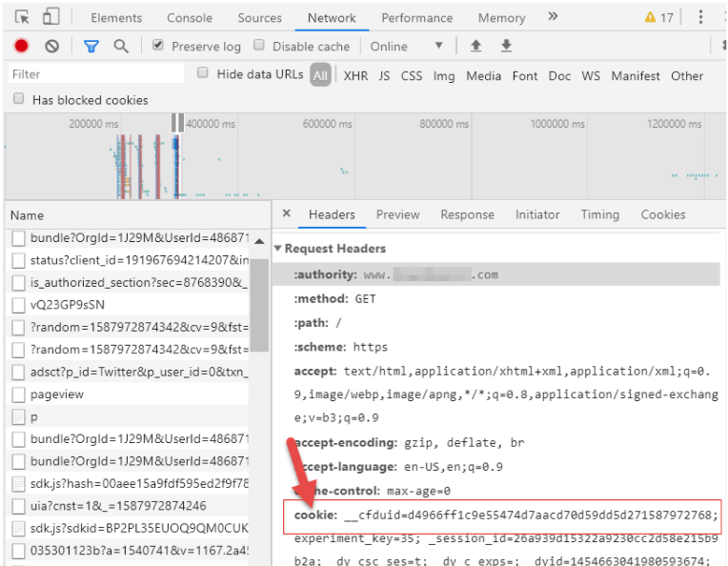
Task: Enable the Disable cache checkbox
Action: tap(259, 45)
